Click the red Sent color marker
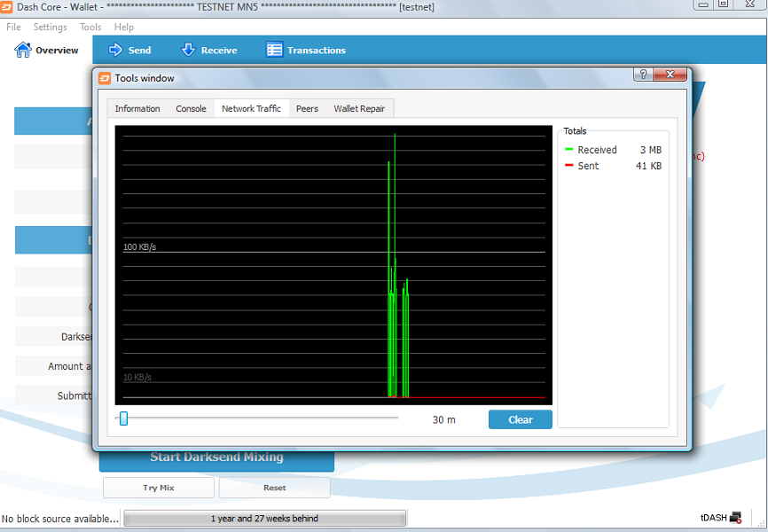768x532 pixels. tap(568, 165)
